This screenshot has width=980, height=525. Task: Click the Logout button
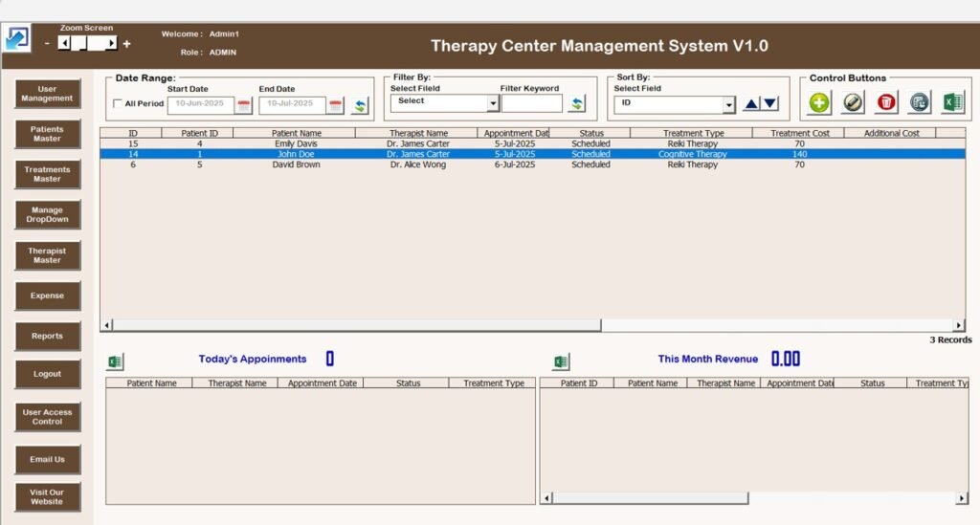47,374
